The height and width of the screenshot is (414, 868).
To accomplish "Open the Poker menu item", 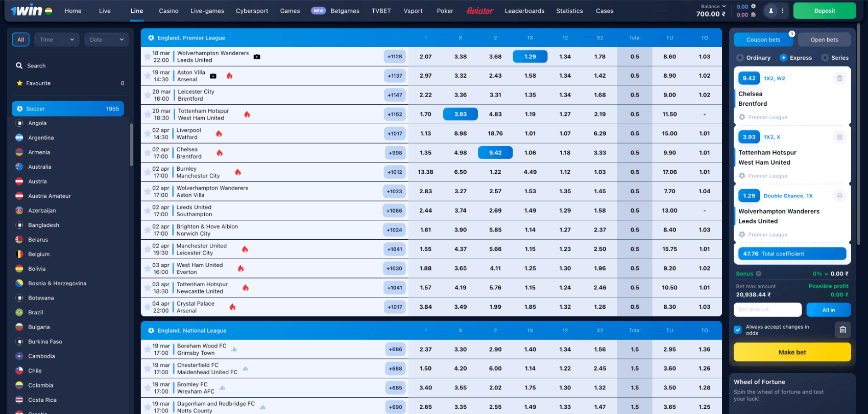I will point(445,11).
